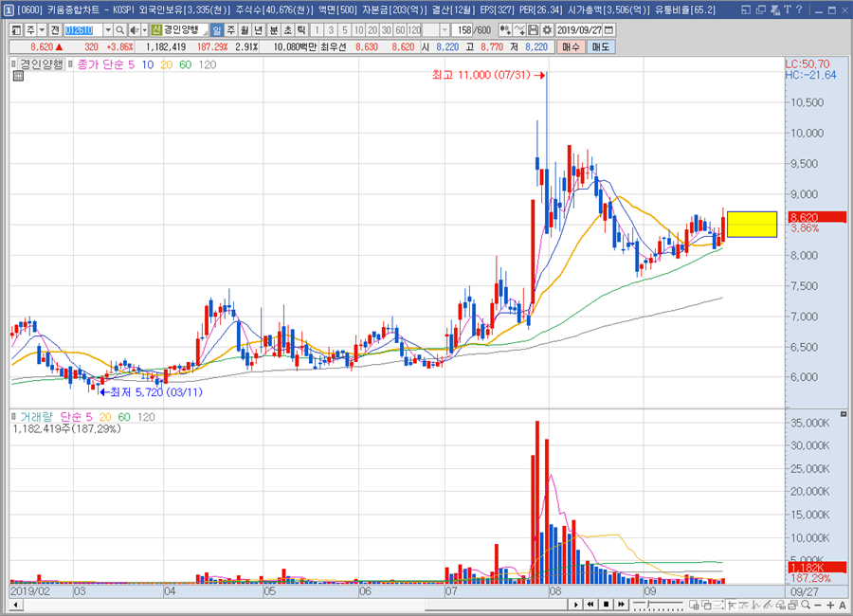Click the title bar duplicate window icon
Image resolution: width=853 pixels, height=616 pixels.
pyautogui.click(x=760, y=9)
